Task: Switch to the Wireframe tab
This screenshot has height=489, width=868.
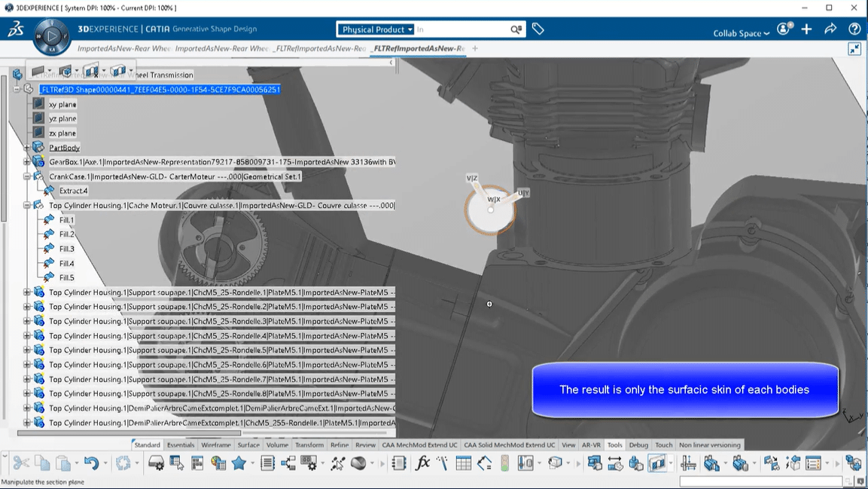Action: (x=216, y=445)
